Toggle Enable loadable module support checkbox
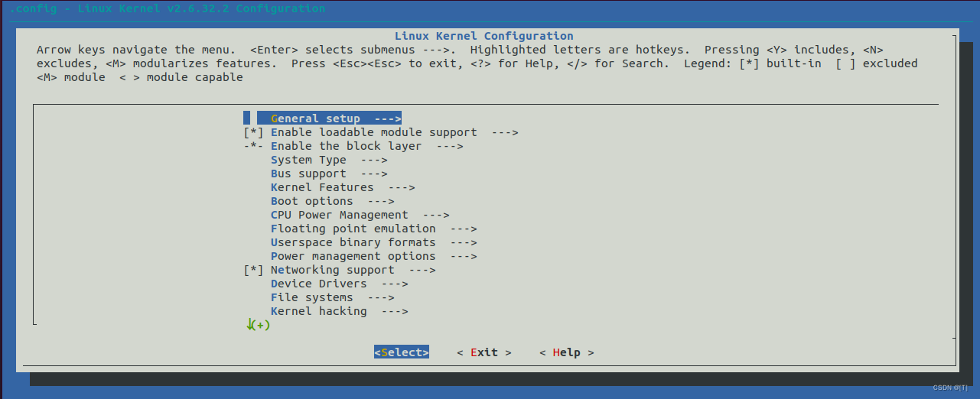 point(254,132)
